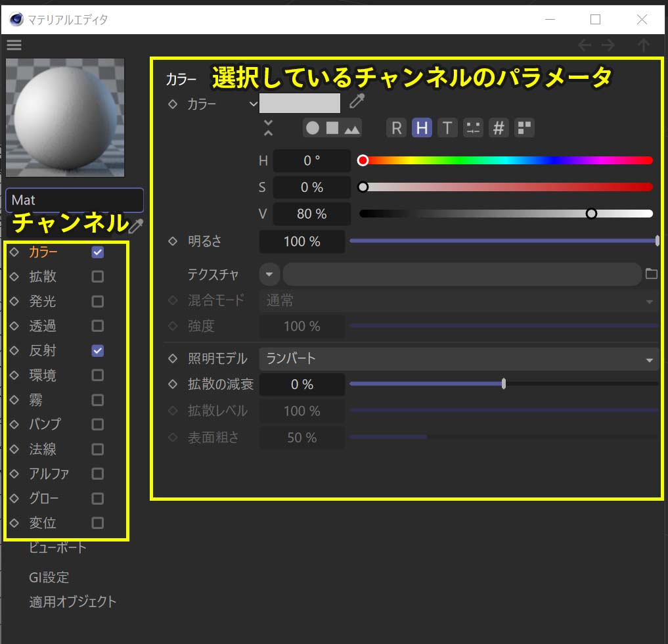This screenshot has height=644, width=668.
Task: Select the square spectrum mode icon
Action: coord(332,128)
